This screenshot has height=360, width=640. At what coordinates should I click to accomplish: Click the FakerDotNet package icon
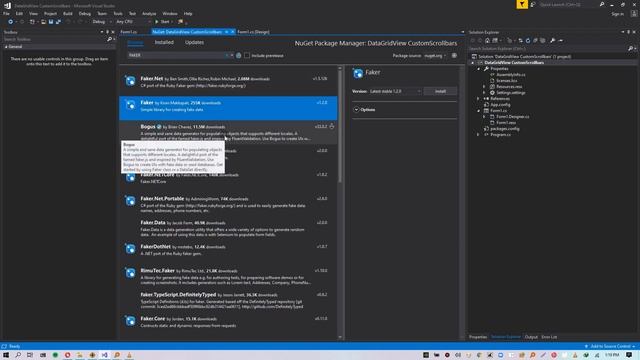130,249
